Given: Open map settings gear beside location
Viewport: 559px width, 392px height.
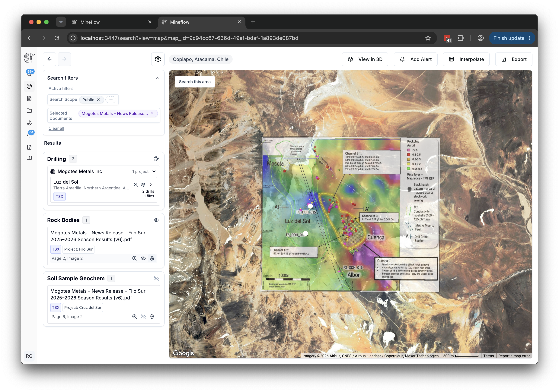Looking at the screenshot, I should (158, 59).
